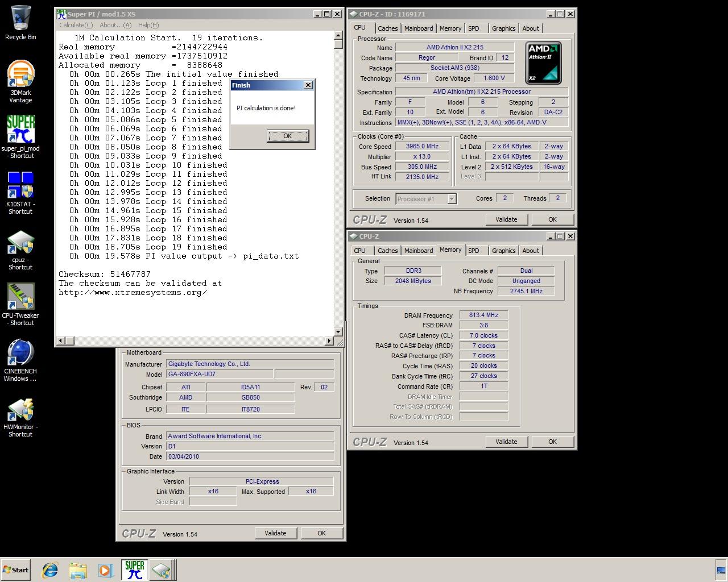Image resolution: width=728 pixels, height=582 pixels.
Task: Click the Super PI title bar icon
Action: [61, 14]
